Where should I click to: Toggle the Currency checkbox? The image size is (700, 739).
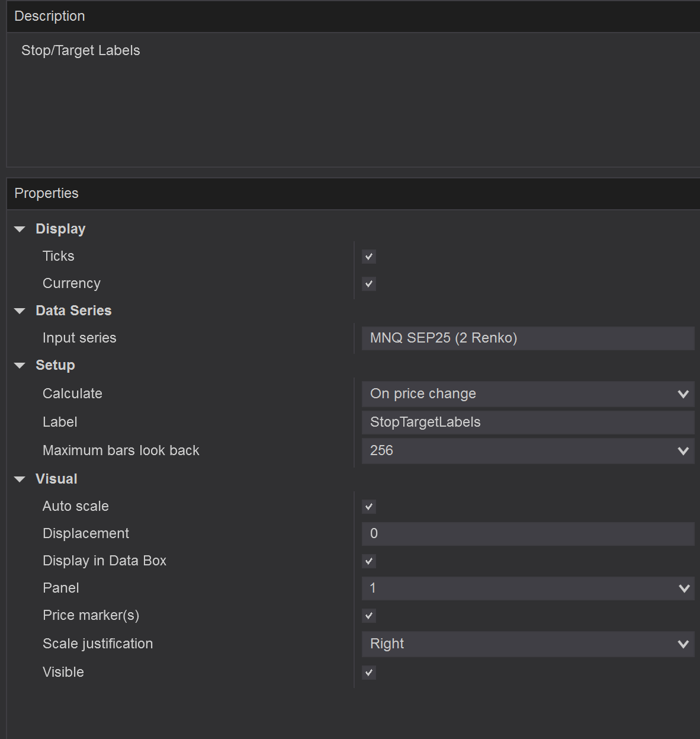click(x=369, y=284)
